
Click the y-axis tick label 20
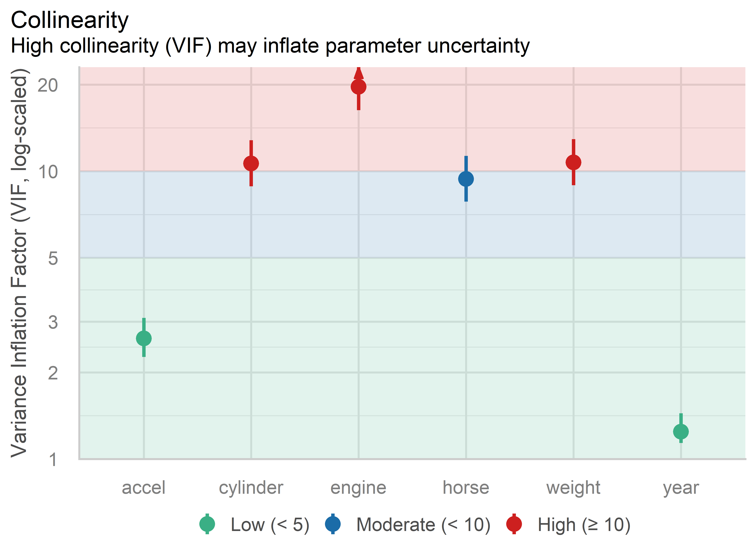point(48,85)
